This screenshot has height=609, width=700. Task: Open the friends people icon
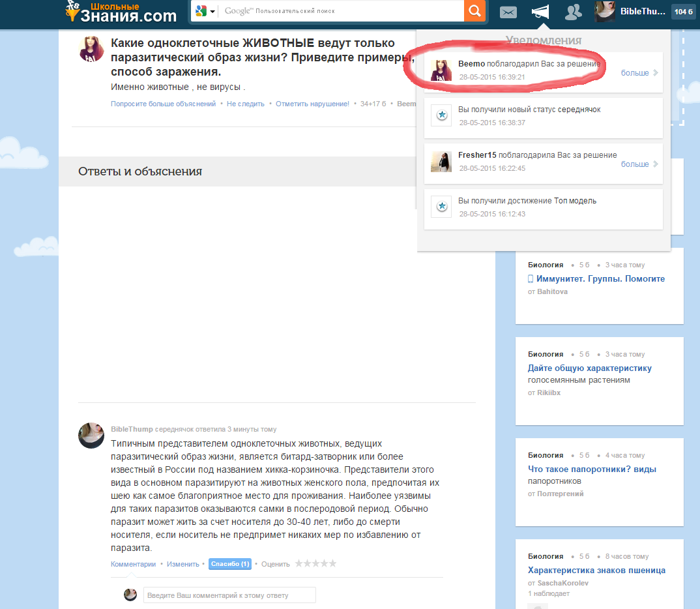tap(573, 12)
